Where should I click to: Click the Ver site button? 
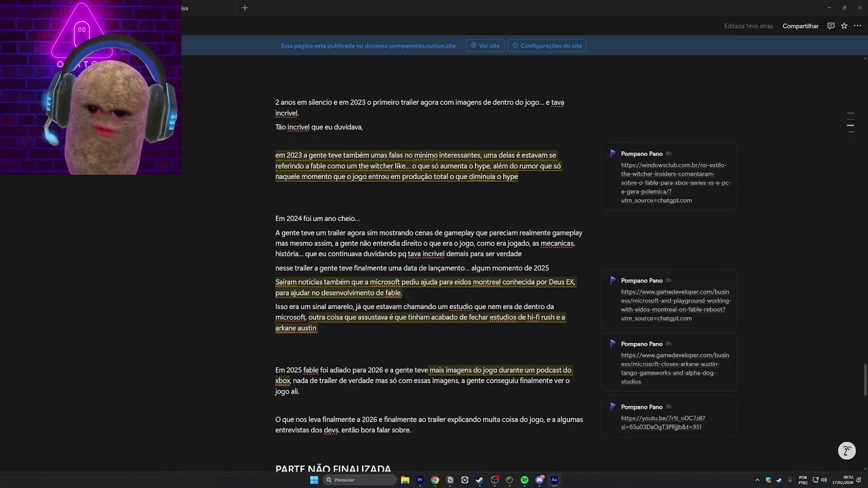pos(485,45)
